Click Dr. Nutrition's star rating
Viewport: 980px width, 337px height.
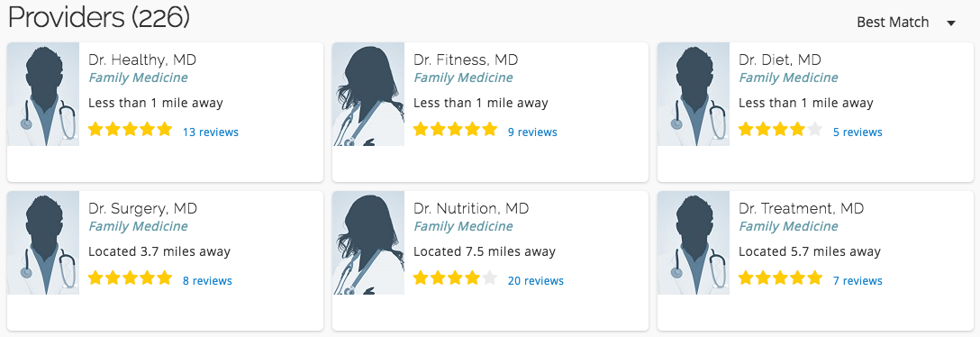click(455, 278)
